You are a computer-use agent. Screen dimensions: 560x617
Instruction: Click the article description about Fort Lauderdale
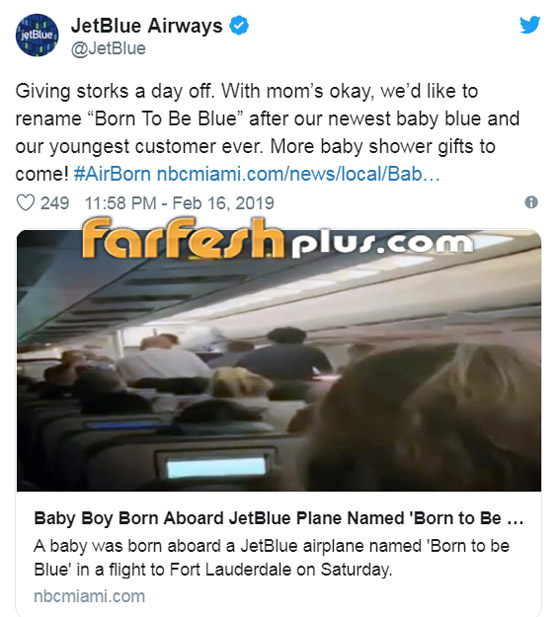click(272, 558)
